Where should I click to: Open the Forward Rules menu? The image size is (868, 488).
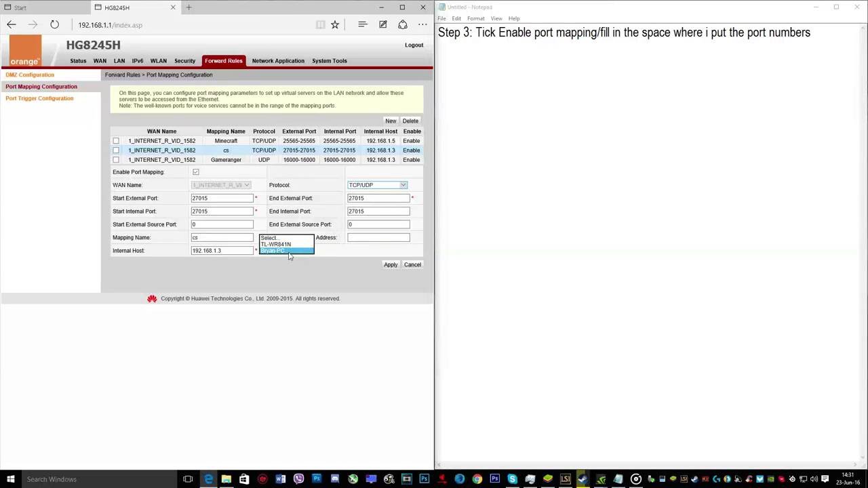[x=223, y=61]
